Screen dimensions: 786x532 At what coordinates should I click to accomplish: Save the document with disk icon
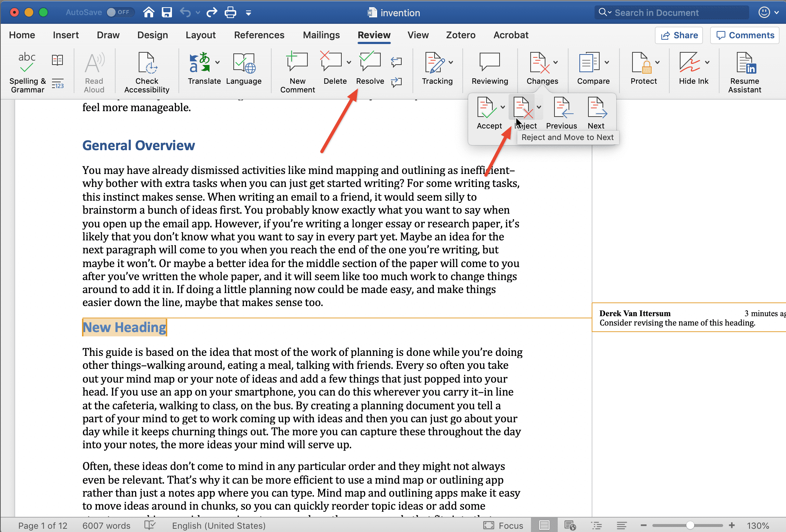(167, 13)
